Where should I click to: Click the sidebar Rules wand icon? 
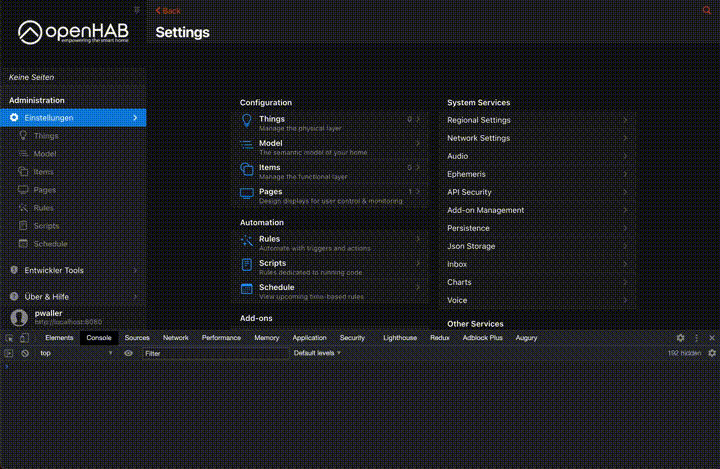23,208
